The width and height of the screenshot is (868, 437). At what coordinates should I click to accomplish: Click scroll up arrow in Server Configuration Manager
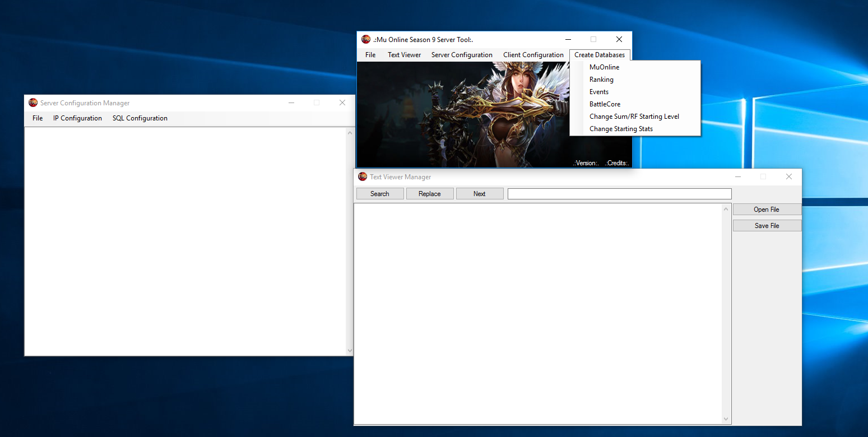pos(350,133)
